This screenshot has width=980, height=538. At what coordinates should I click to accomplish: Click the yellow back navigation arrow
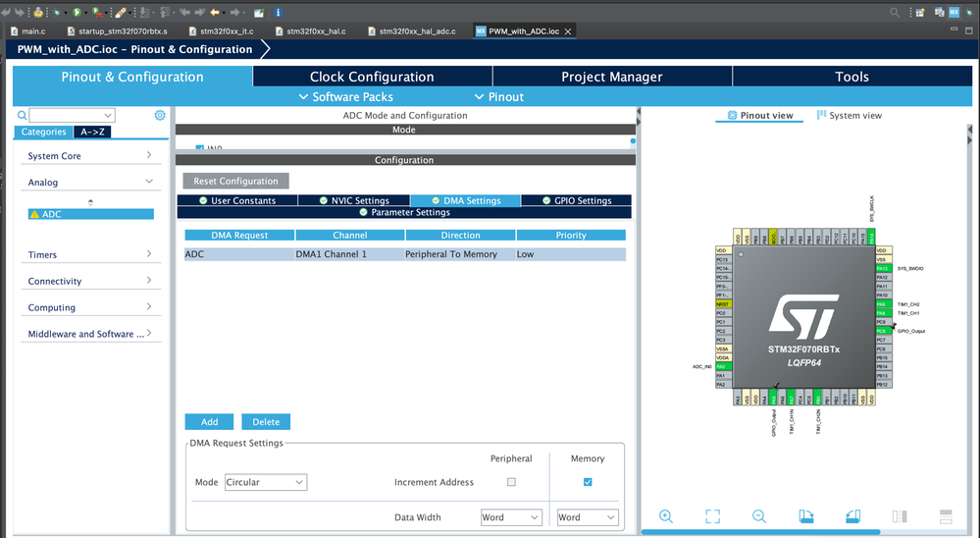tap(215, 13)
